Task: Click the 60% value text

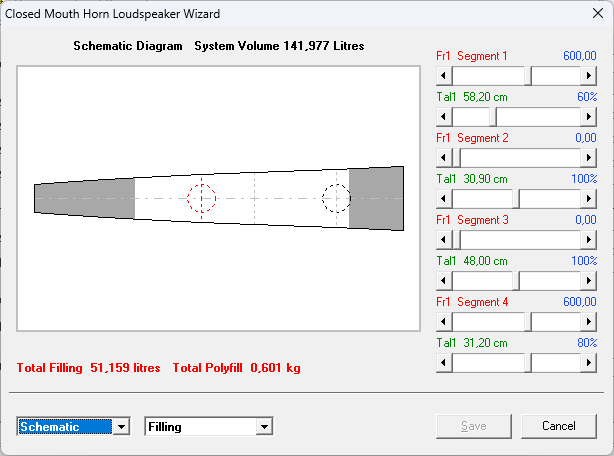Action: click(x=587, y=97)
